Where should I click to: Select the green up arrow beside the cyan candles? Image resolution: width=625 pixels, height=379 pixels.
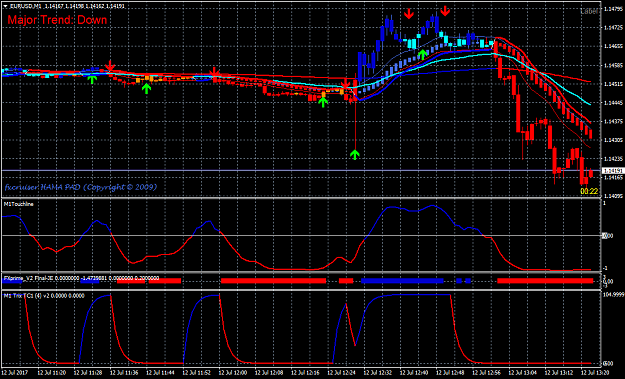tap(423, 54)
